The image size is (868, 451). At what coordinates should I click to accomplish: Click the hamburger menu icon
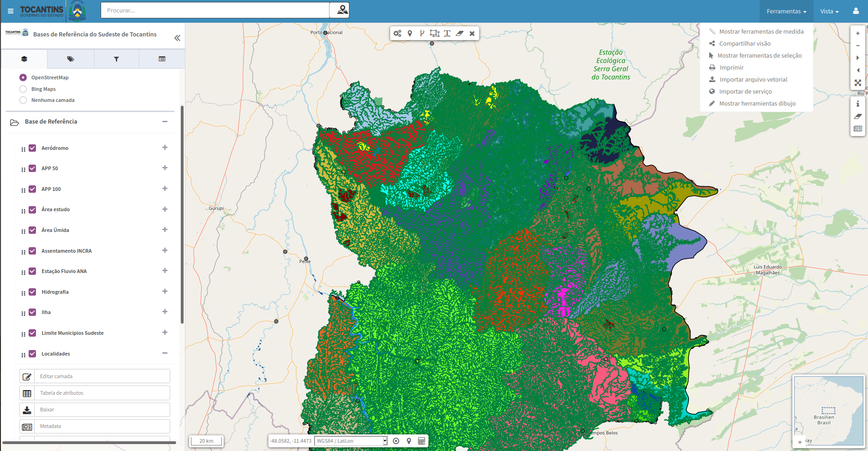point(11,11)
